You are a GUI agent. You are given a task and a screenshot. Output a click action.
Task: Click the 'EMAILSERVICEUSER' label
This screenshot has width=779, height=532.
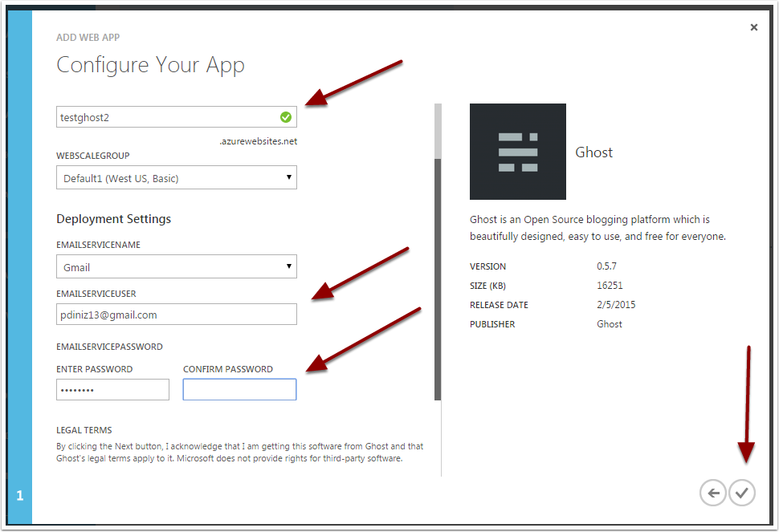(x=96, y=294)
